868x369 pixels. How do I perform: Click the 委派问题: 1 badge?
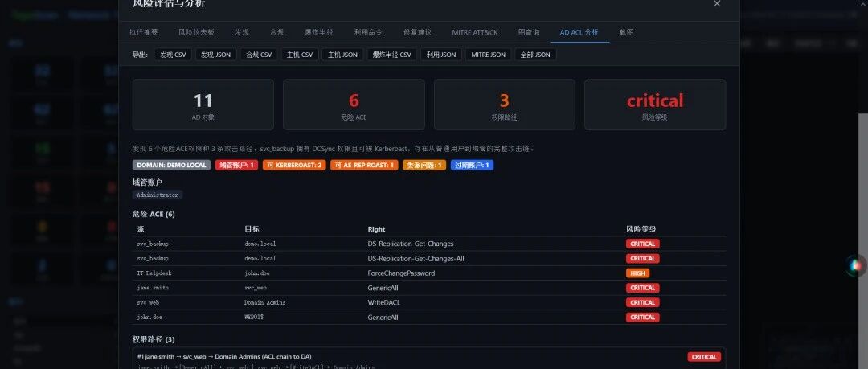tap(424, 165)
